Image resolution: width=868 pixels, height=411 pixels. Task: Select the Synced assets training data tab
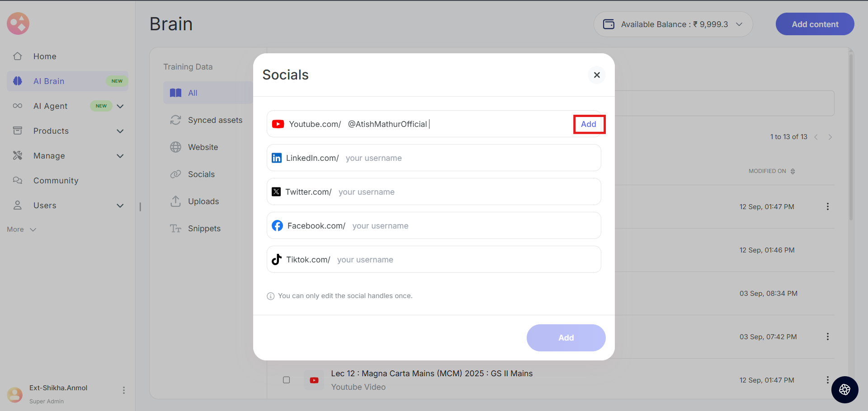click(x=215, y=120)
